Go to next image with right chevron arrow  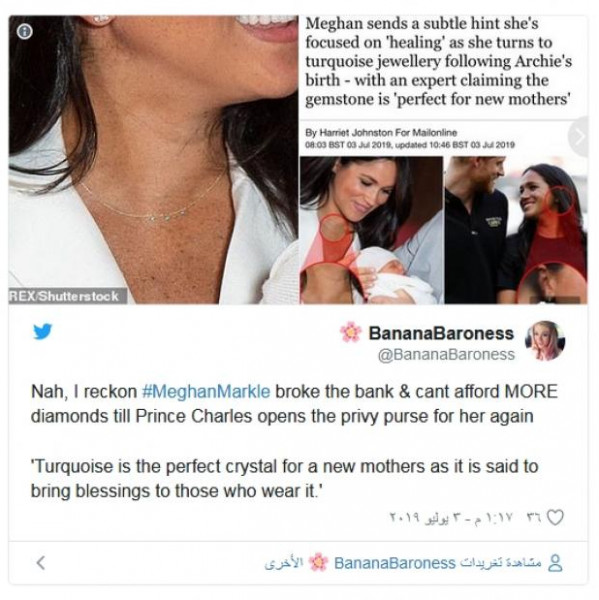[x=579, y=136]
